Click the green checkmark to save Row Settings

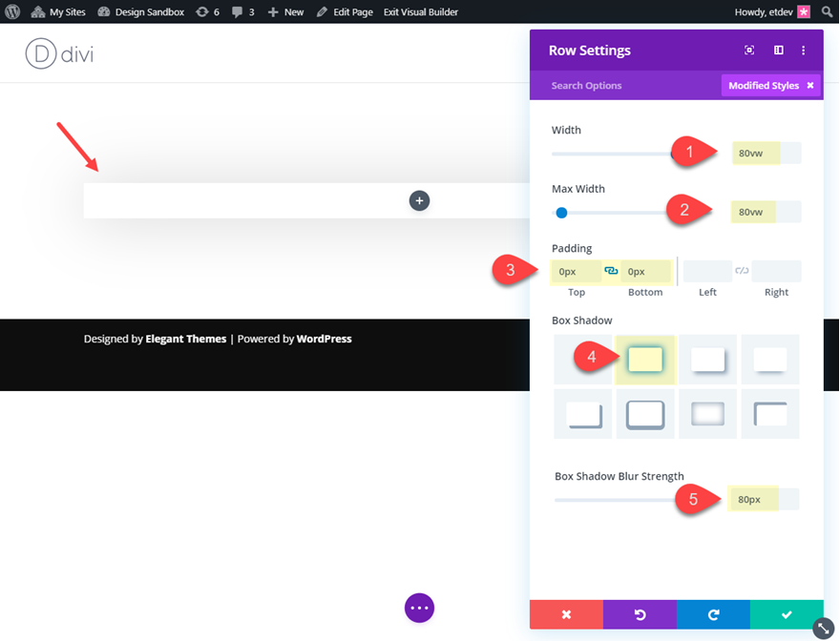point(787,614)
